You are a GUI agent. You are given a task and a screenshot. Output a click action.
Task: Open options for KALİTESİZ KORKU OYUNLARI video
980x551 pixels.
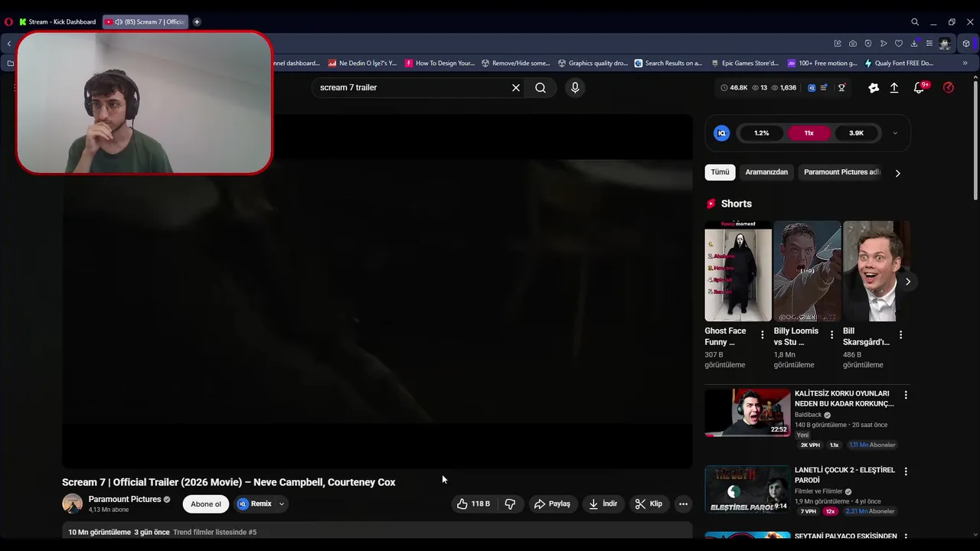click(906, 395)
